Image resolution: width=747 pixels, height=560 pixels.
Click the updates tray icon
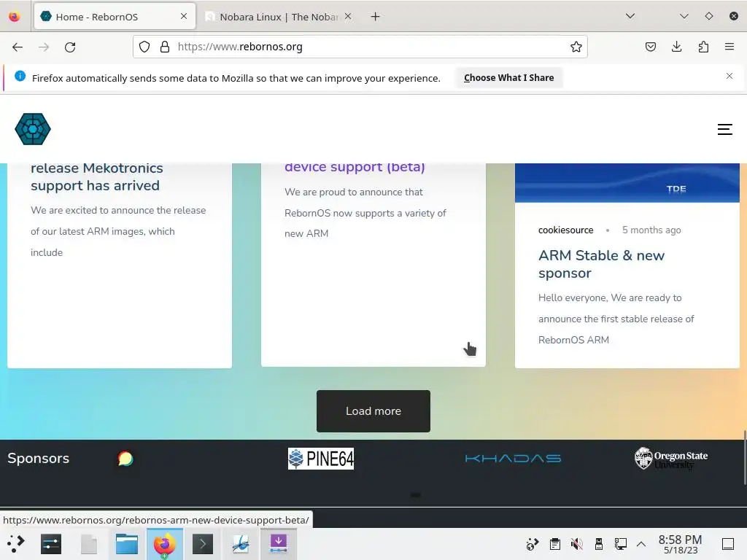(x=532, y=544)
